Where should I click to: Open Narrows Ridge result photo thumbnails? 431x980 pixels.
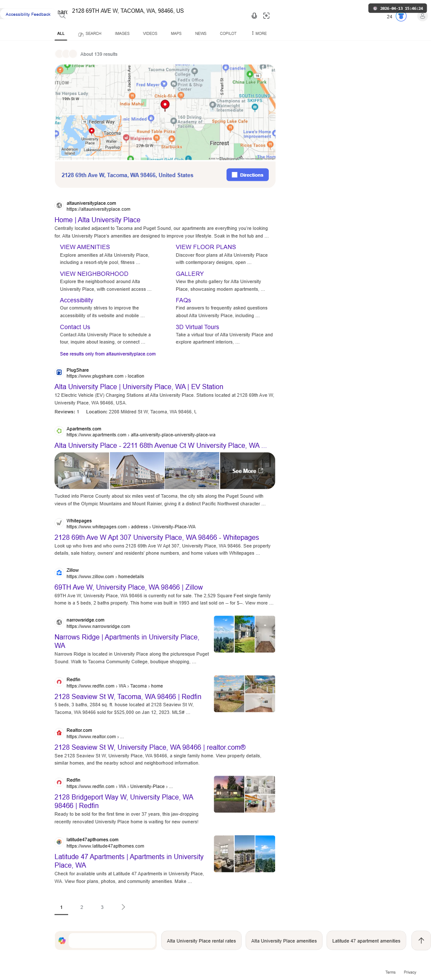[x=244, y=634]
